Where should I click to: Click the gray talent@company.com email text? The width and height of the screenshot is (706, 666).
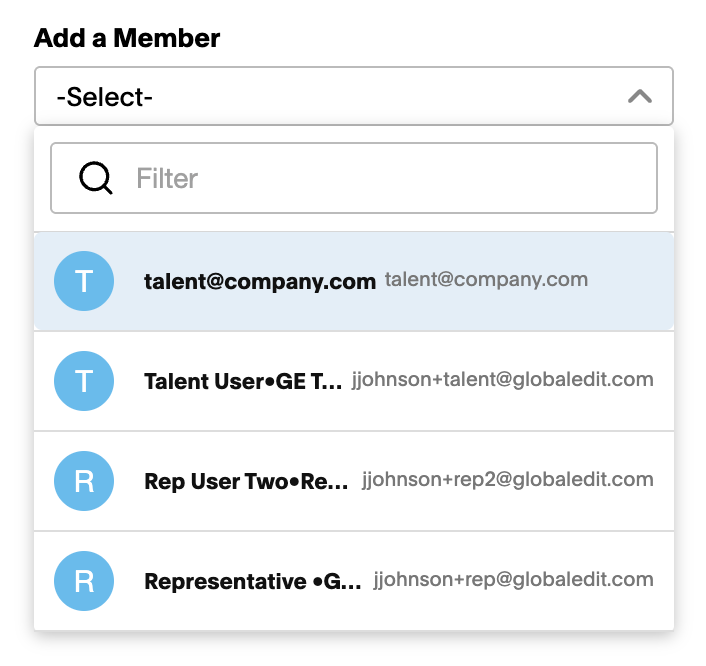pos(486,280)
